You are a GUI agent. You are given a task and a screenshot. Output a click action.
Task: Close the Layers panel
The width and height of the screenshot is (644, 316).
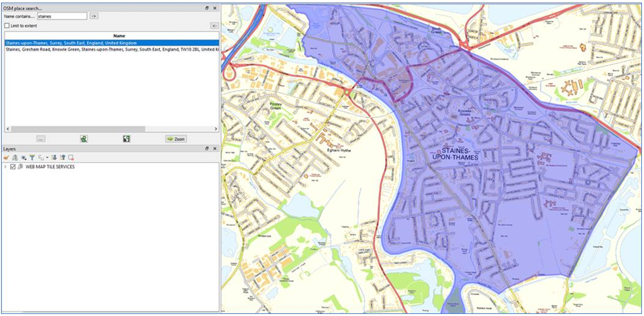pyautogui.click(x=215, y=149)
